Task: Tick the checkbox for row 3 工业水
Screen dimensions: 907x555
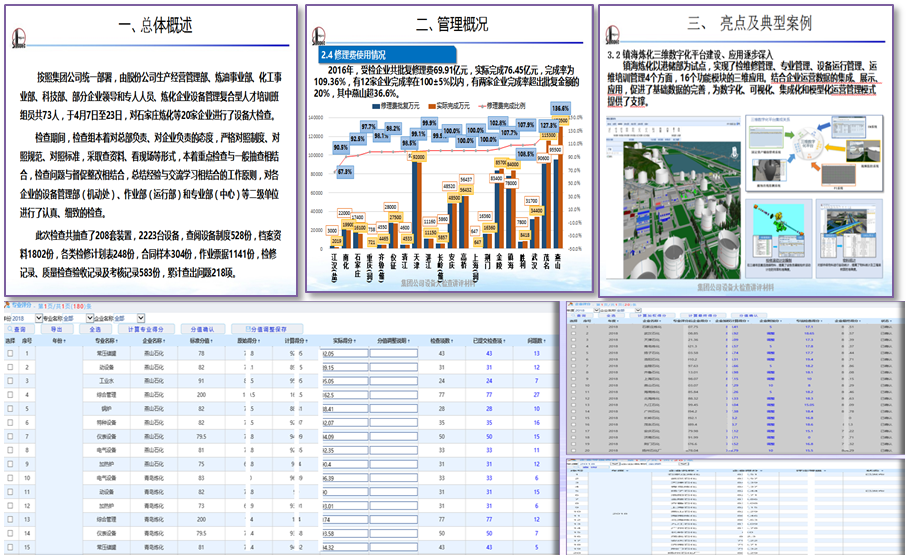Action: click(x=10, y=381)
